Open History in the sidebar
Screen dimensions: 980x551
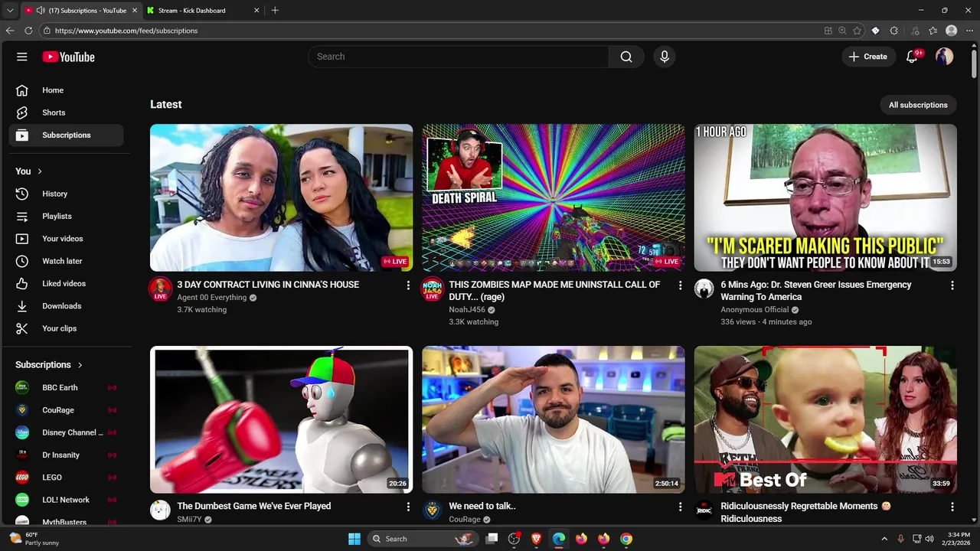click(x=66, y=194)
